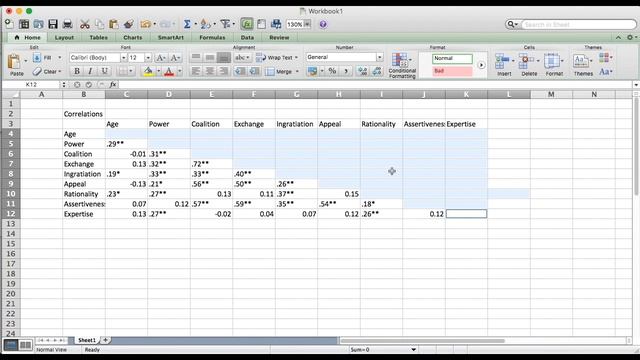Open the Borders dropdown arrow

[131, 71]
